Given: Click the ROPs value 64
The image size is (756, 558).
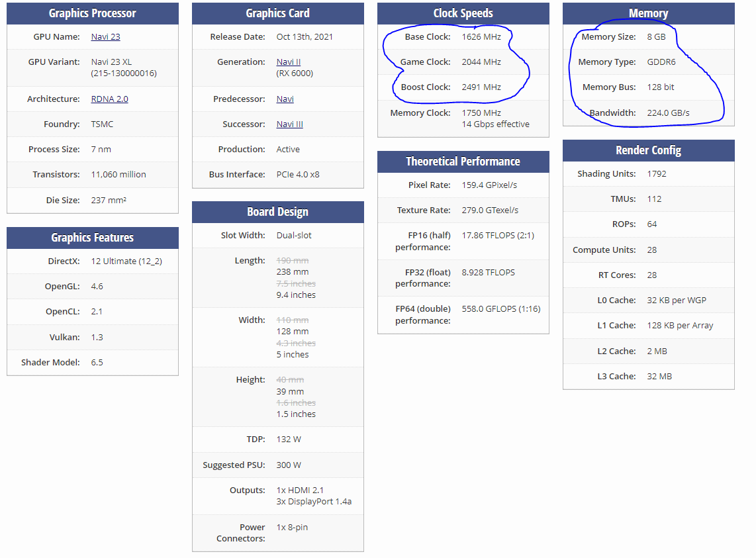Looking at the screenshot, I should coord(652,224).
